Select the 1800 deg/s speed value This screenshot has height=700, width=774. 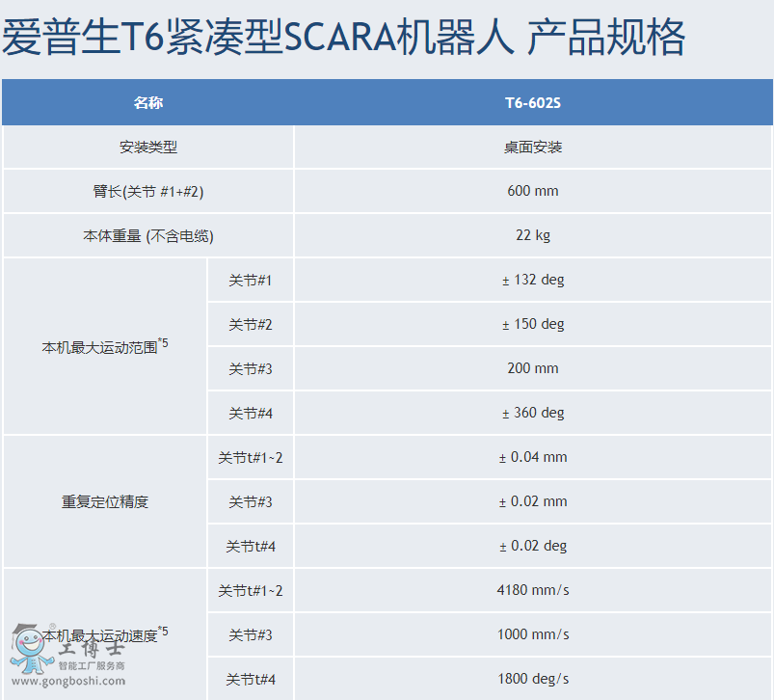pos(533,679)
